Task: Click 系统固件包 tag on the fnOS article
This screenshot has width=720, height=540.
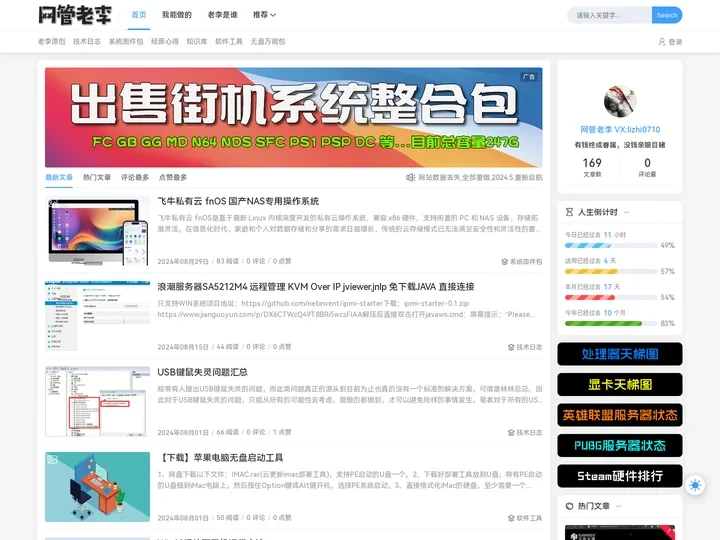Action: click(526, 261)
